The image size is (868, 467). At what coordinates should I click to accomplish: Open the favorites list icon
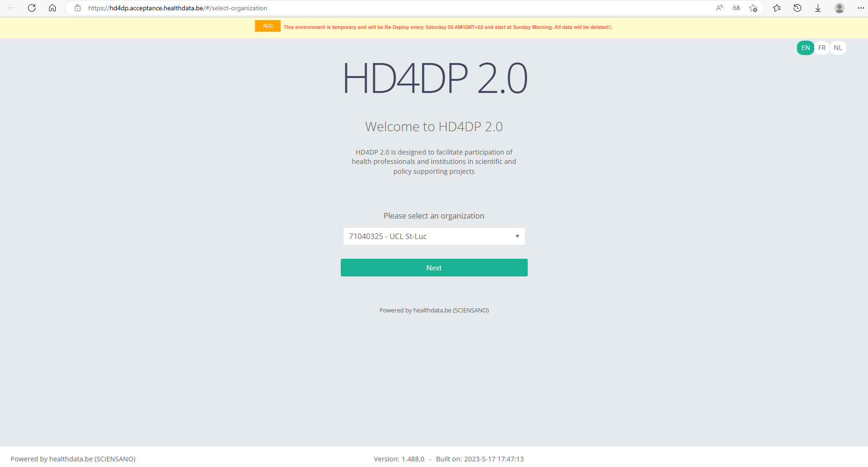(x=777, y=8)
